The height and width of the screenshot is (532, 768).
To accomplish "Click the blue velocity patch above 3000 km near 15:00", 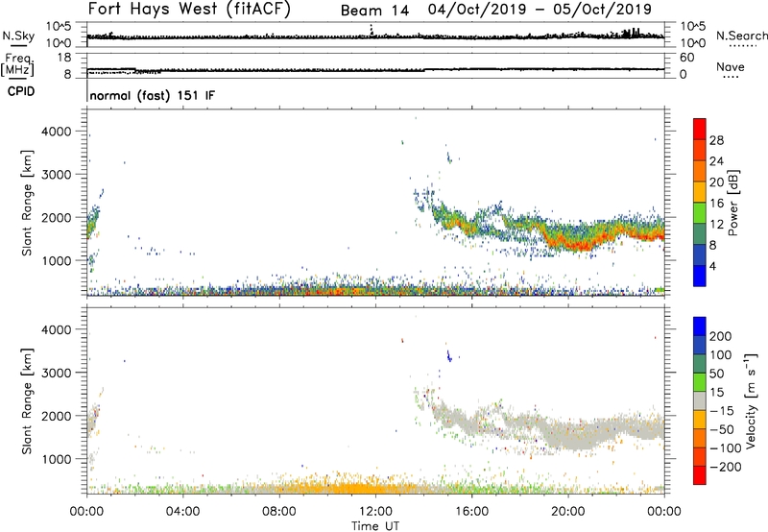I will click(448, 356).
